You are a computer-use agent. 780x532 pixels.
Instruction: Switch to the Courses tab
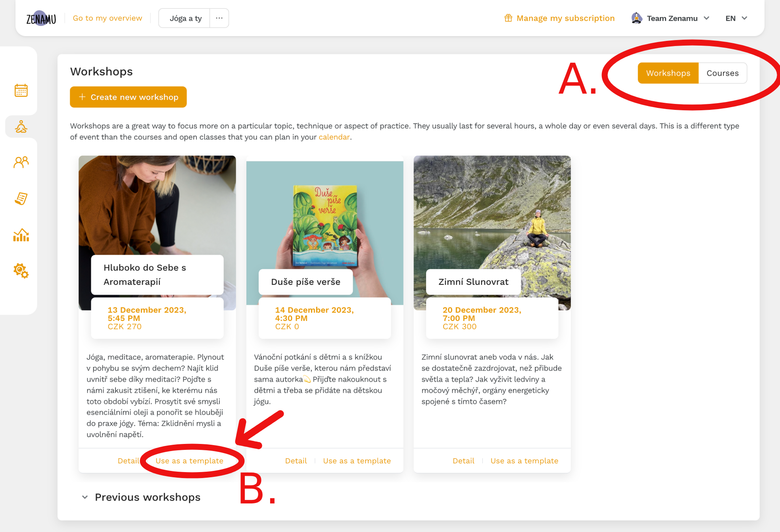[722, 73]
